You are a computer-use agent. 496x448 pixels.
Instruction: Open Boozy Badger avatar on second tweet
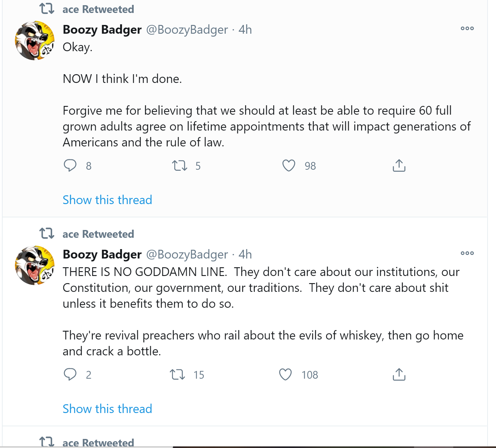35,265
